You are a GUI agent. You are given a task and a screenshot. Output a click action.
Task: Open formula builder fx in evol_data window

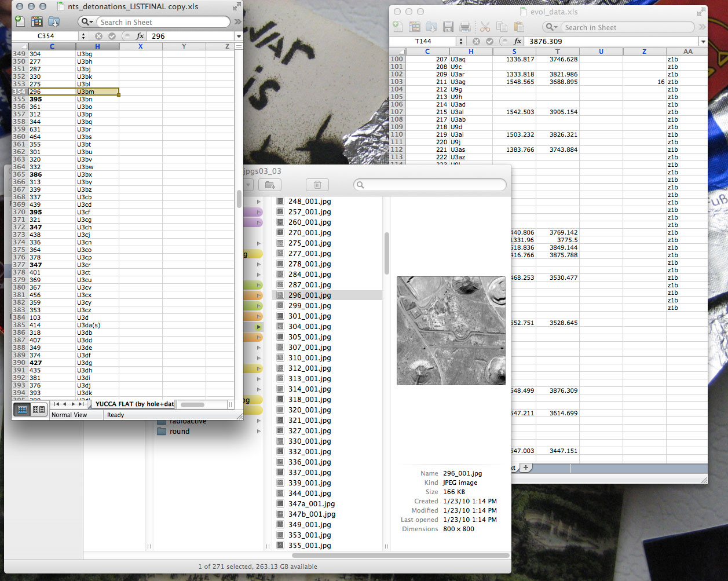(517, 41)
